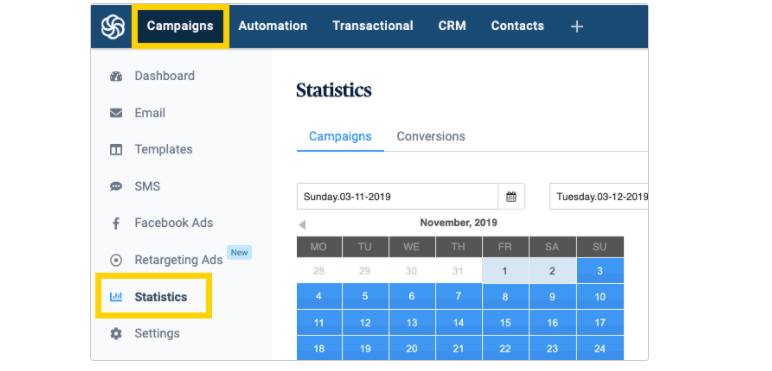Click the Sendinblue logo icon
The height and width of the screenshot is (371, 772).
click(113, 27)
